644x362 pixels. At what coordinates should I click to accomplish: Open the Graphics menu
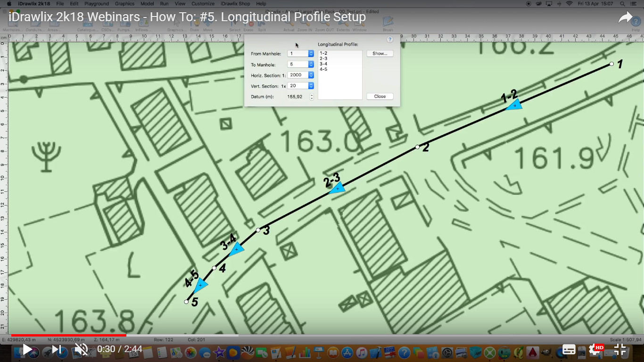pyautogui.click(x=124, y=3)
